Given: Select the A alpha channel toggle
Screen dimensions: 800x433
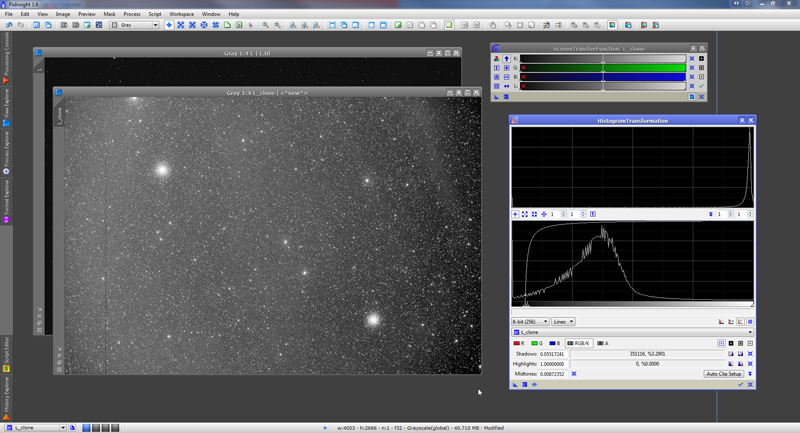Looking at the screenshot, I should [602, 343].
